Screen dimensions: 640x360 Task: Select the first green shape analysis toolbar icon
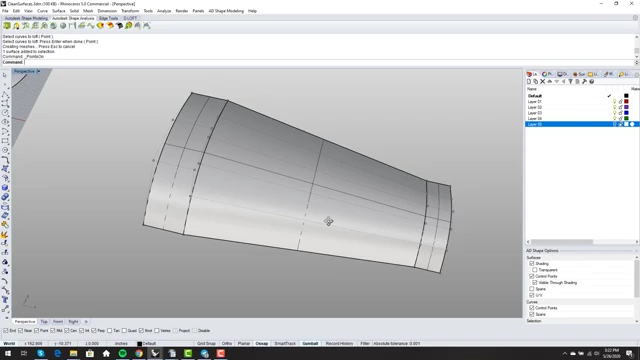click(x=7, y=26)
